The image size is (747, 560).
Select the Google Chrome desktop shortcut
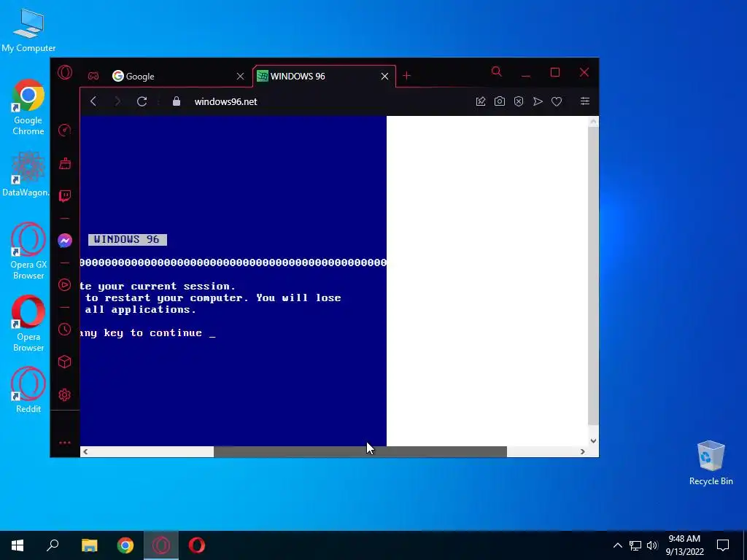pos(28,108)
